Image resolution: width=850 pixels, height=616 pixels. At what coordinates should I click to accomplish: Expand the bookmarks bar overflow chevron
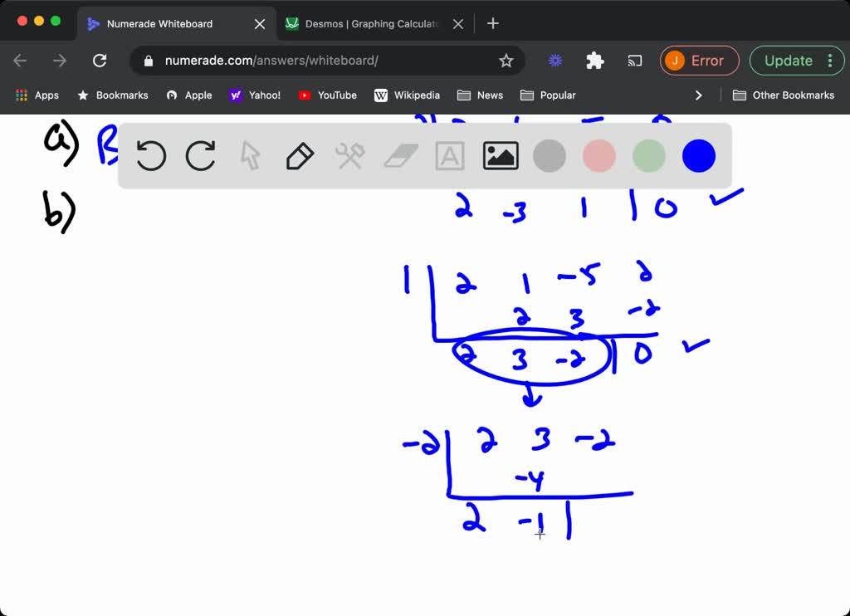[699, 95]
